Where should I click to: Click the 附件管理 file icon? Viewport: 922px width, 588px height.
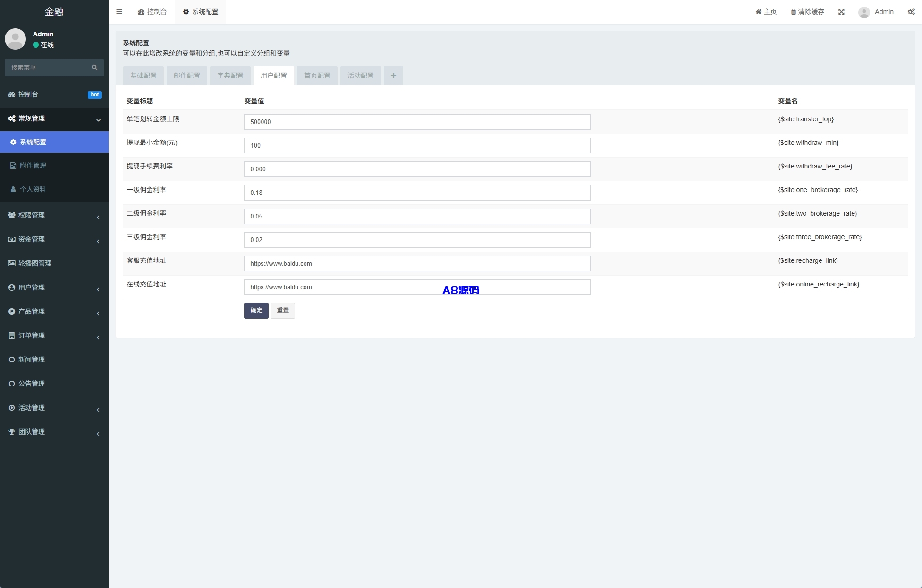coord(13,166)
